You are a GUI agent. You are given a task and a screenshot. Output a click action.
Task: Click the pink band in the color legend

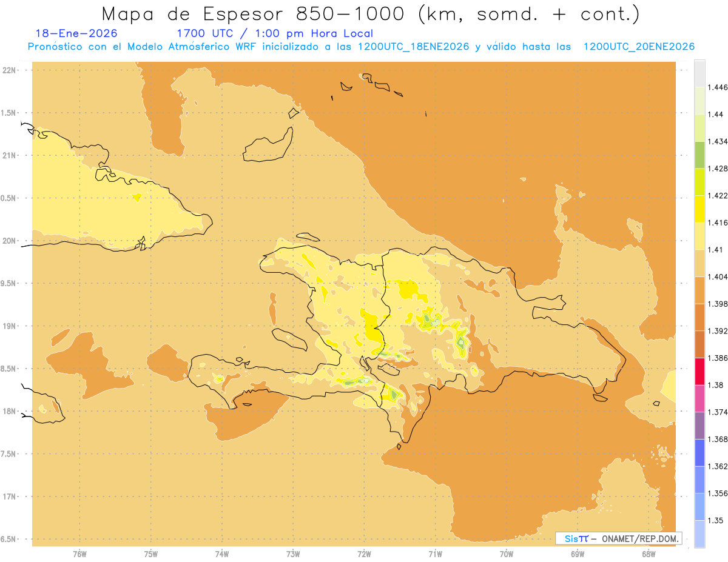(x=699, y=398)
